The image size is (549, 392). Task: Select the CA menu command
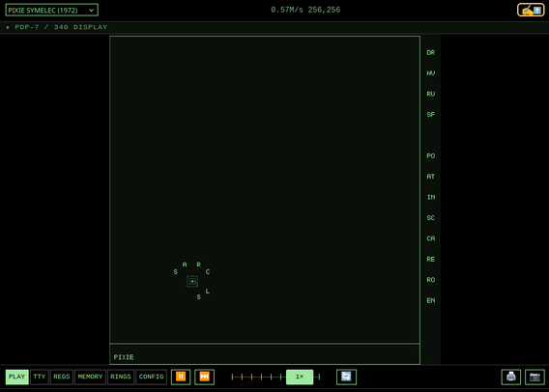point(431,238)
